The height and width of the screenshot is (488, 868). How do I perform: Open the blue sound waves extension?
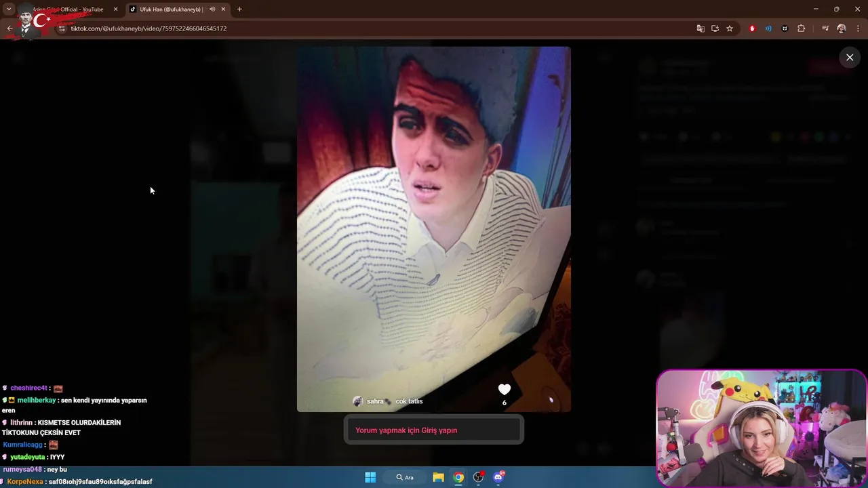768,28
